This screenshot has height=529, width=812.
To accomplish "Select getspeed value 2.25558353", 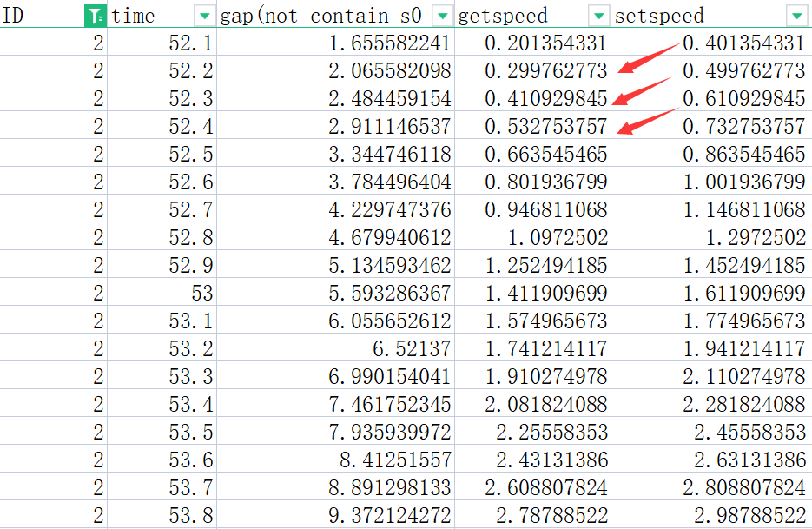I will (533, 432).
